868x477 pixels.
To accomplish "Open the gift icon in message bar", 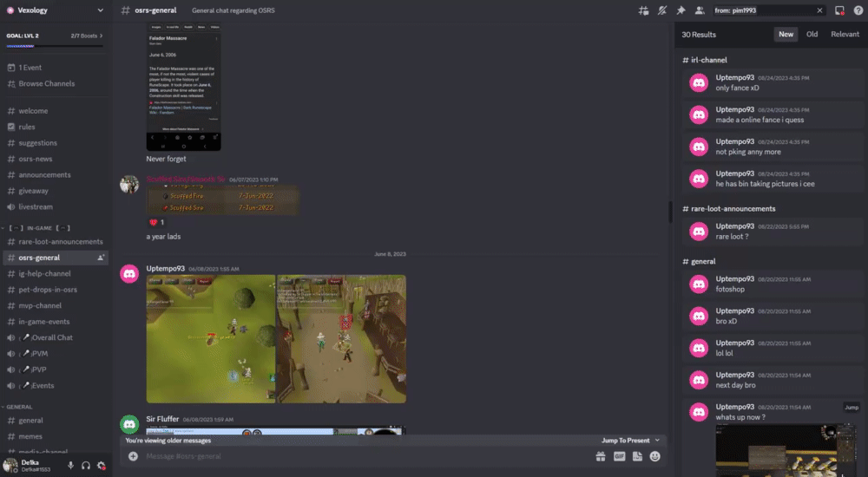I will [601, 456].
